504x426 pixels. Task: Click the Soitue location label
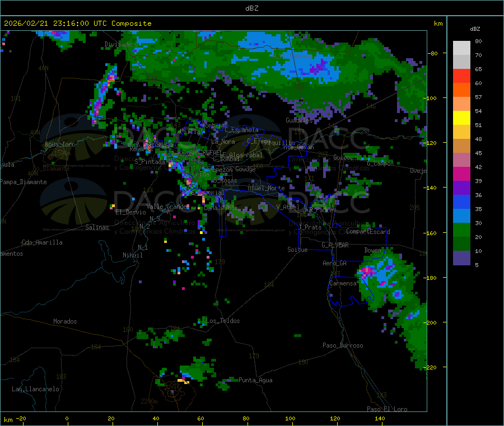pyautogui.click(x=297, y=250)
